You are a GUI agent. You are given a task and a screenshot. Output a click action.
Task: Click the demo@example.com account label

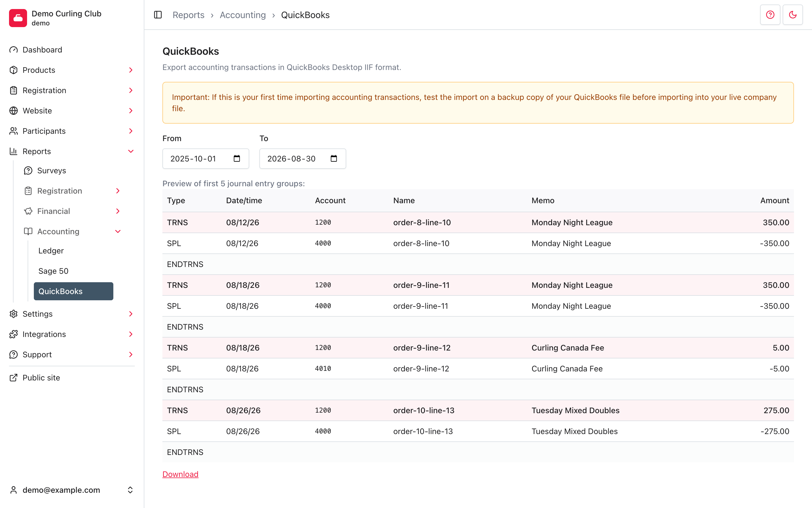coord(61,490)
